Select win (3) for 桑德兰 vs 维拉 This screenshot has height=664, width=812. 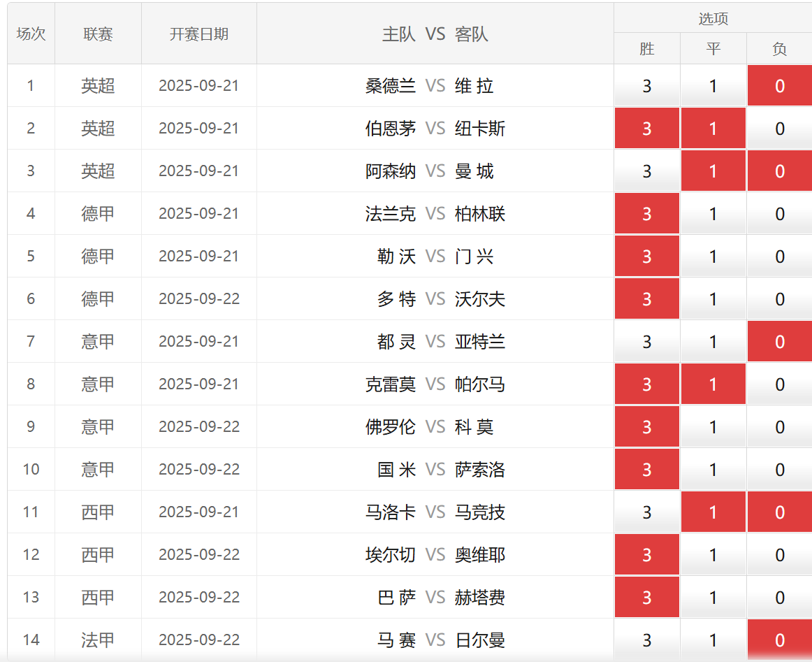646,86
